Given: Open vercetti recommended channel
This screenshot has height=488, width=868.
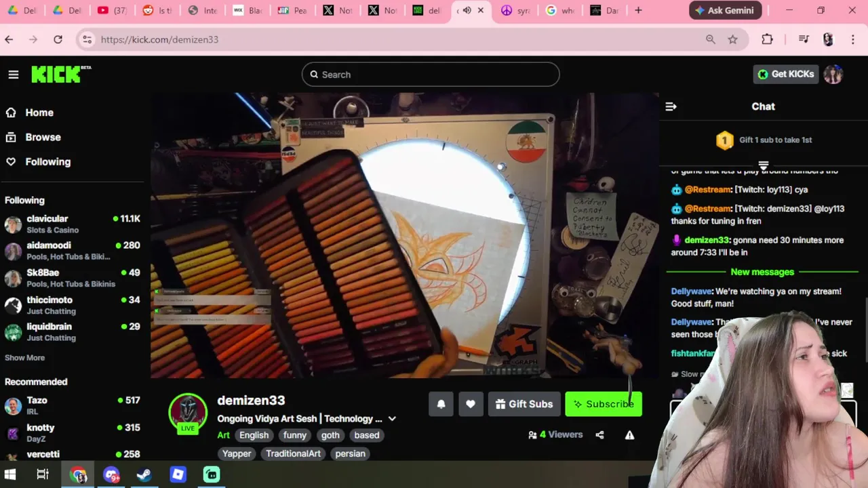Looking at the screenshot, I should [x=72, y=455].
